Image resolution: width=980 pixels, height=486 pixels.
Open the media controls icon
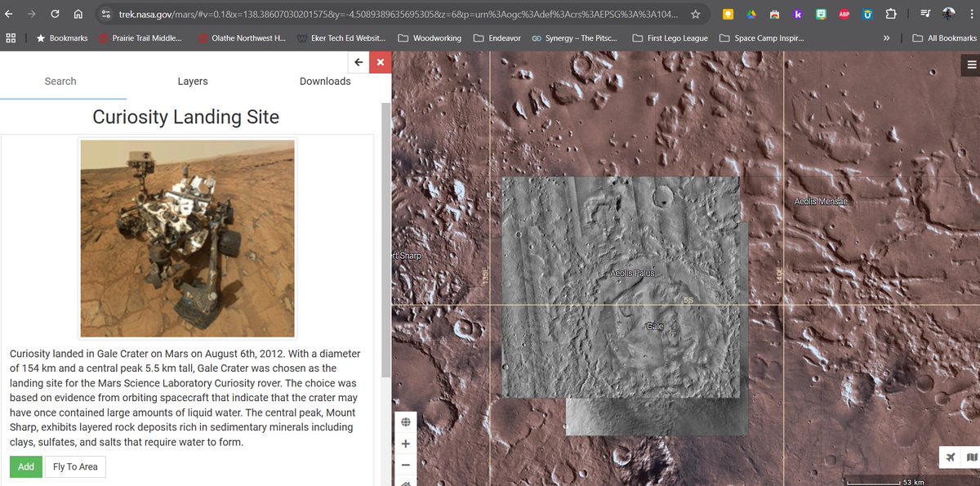pyautogui.click(x=924, y=14)
